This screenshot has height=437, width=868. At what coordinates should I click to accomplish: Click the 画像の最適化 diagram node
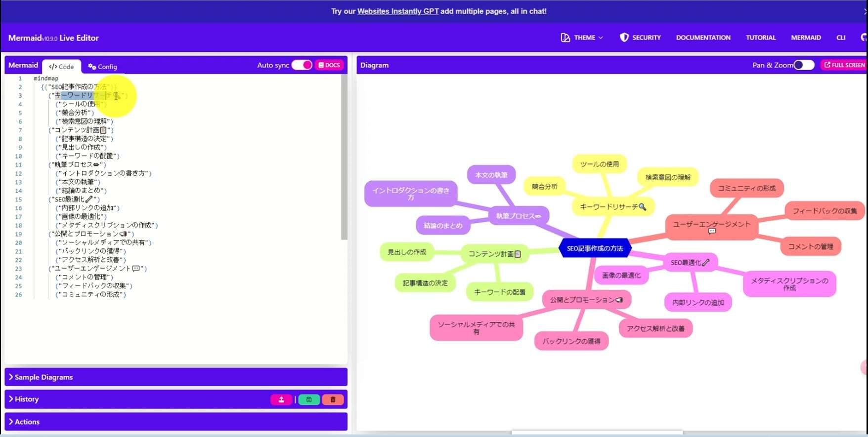pyautogui.click(x=621, y=275)
